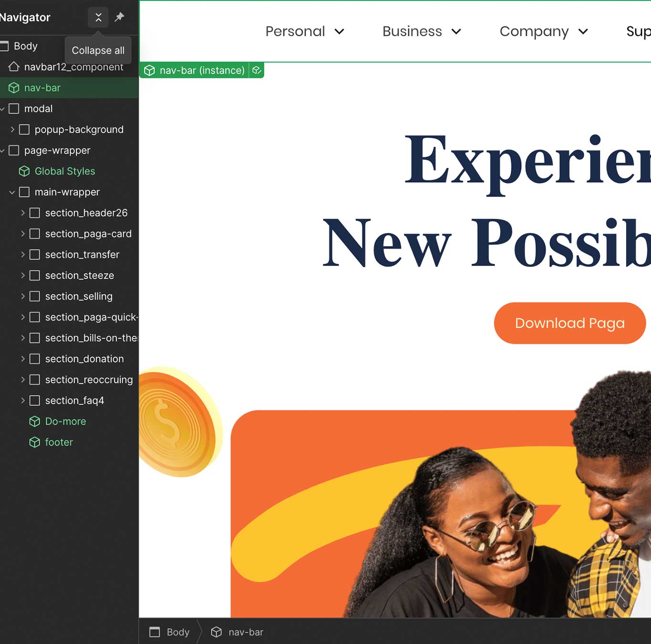The width and height of the screenshot is (651, 644).
Task: Expand the section_selling node
Action: [23, 296]
